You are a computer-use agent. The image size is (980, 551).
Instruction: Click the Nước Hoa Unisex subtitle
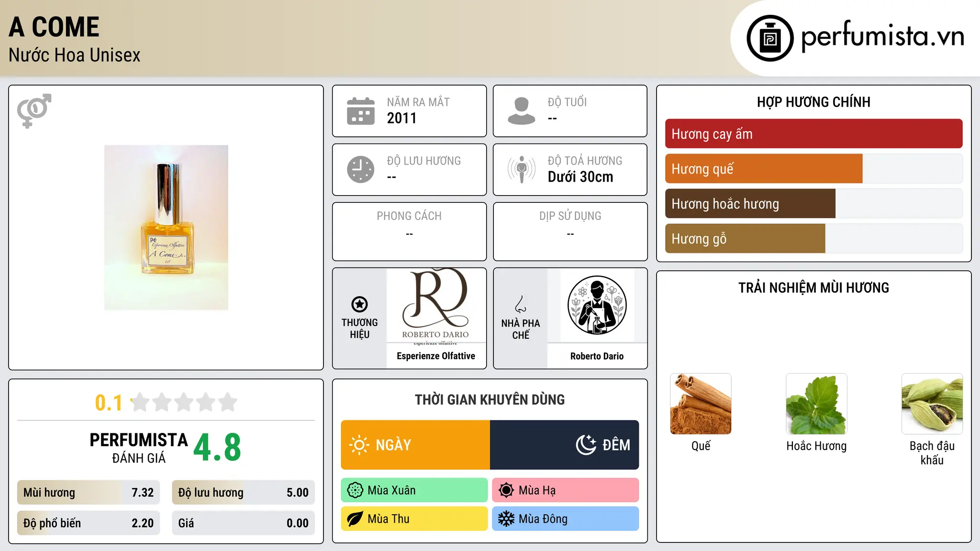coord(75,55)
